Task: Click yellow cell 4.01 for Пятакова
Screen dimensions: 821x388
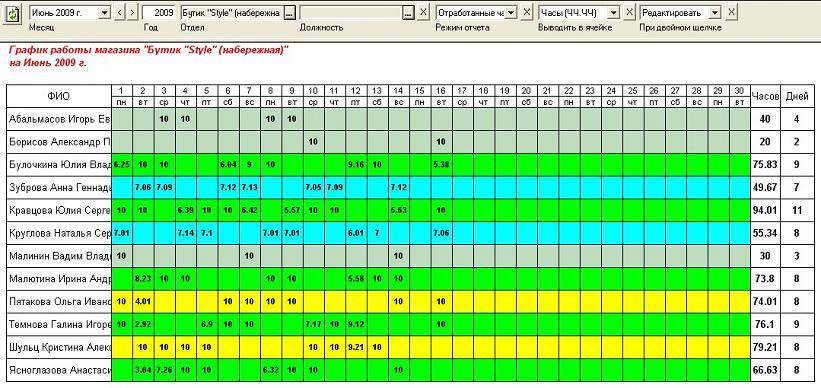Action: pos(143,302)
